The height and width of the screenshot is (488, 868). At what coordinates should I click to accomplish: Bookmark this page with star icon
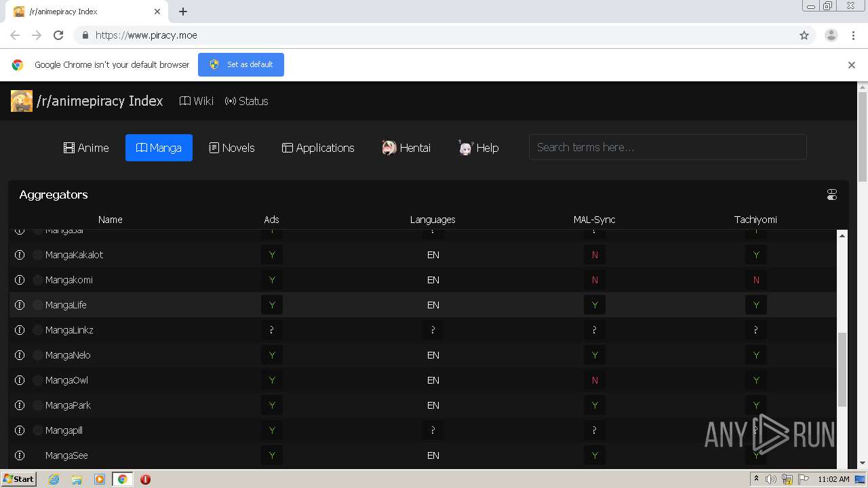pos(804,35)
